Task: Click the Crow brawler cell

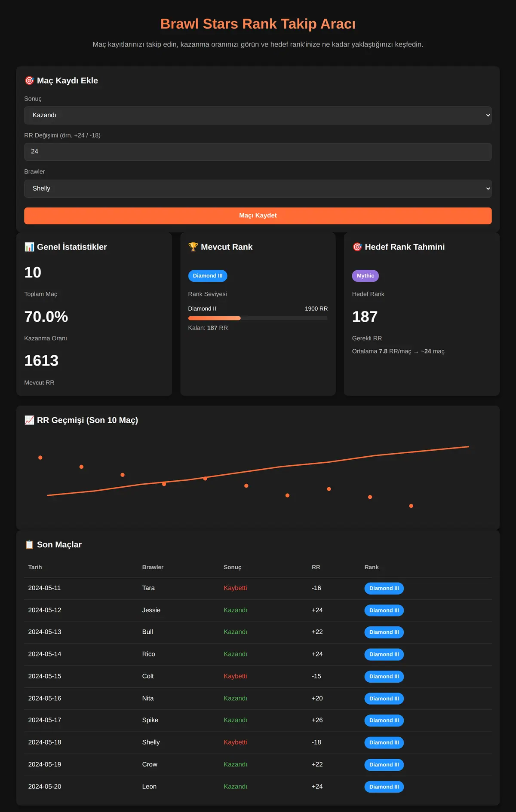Action: click(x=150, y=764)
